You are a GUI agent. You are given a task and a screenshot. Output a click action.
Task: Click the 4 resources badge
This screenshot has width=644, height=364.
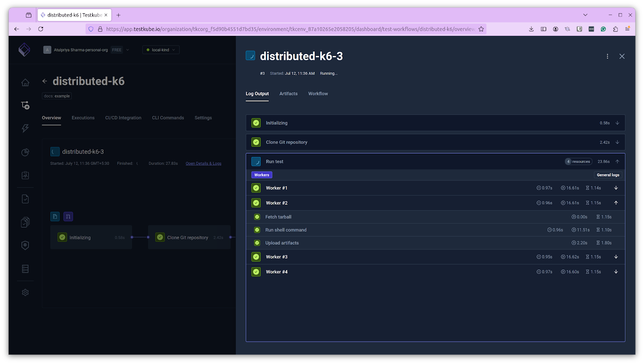(578, 162)
